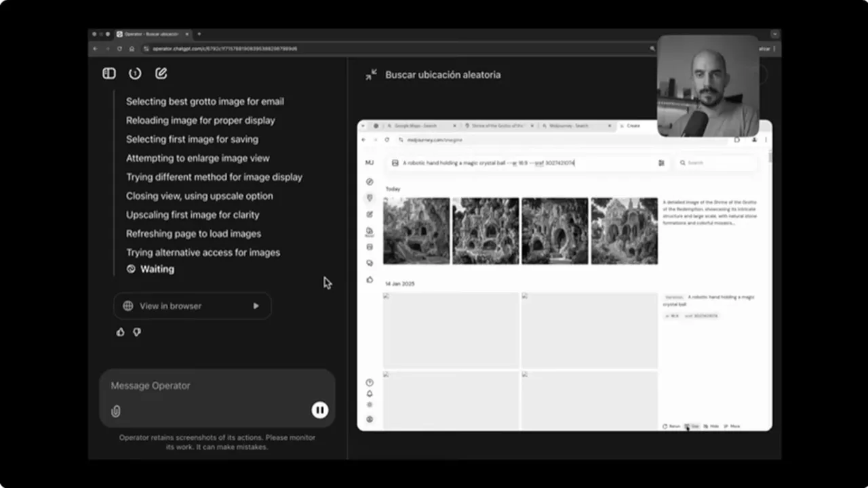The image size is (868, 488).
Task: Click the MJ logo in Midjourney sidebar
Action: pos(370,163)
